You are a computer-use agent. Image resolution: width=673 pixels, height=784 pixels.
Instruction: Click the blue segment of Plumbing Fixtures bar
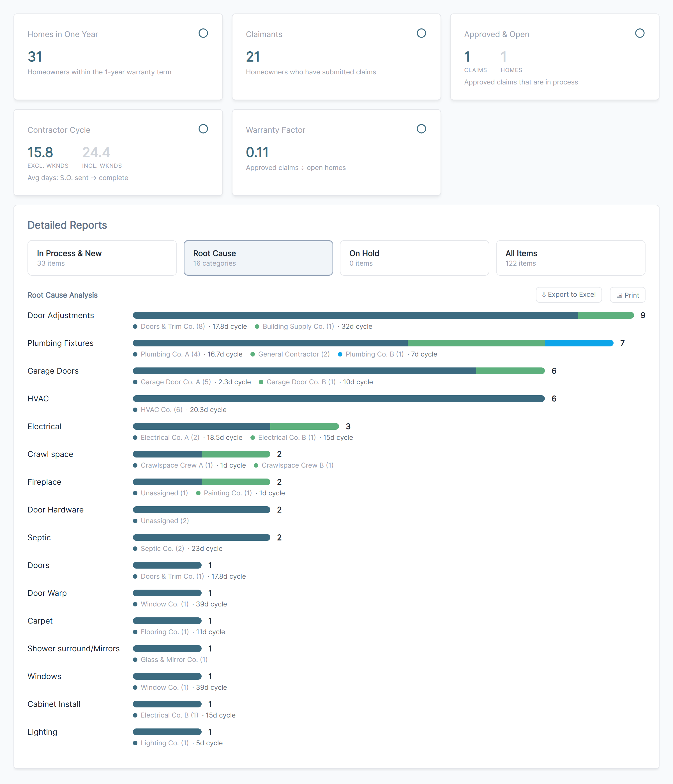[579, 343]
